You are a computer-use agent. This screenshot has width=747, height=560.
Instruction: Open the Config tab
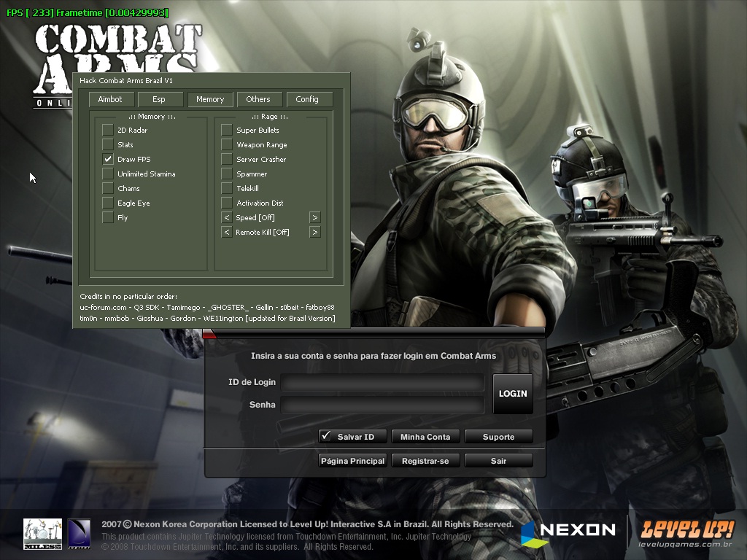(307, 99)
